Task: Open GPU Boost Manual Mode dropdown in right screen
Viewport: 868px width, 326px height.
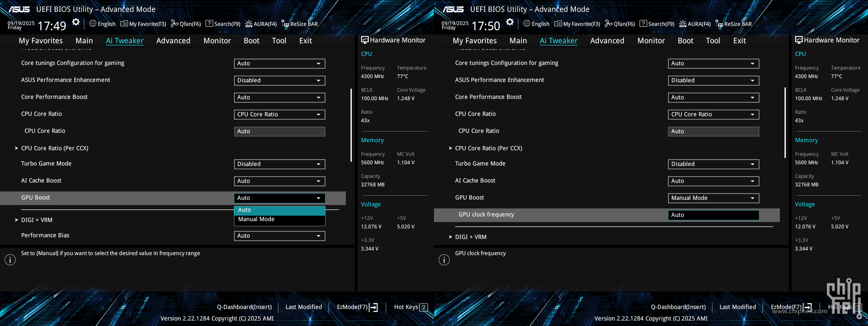Action: coord(714,198)
